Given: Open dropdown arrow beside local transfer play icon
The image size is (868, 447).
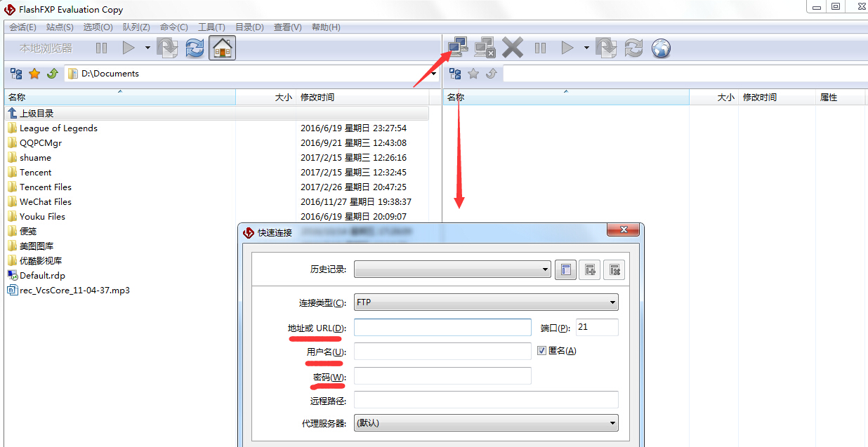Looking at the screenshot, I should coord(147,48).
